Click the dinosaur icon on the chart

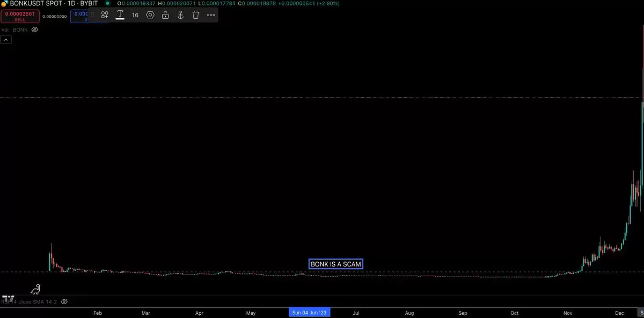35,290
